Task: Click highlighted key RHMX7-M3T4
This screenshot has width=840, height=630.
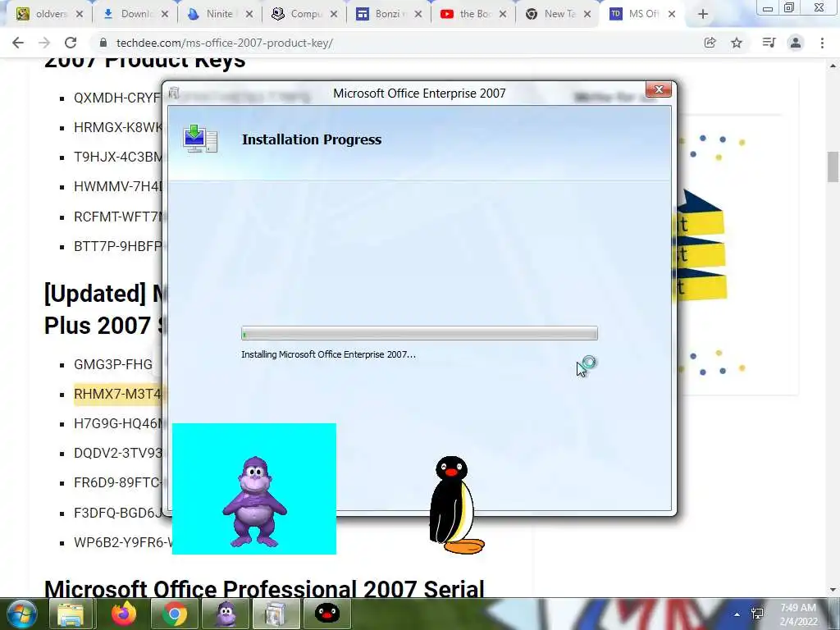Action: click(x=118, y=395)
